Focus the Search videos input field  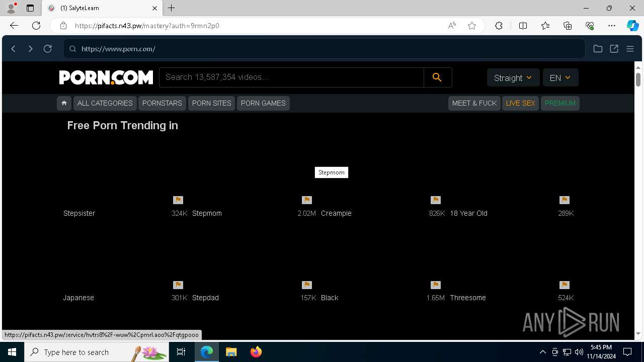click(x=292, y=77)
